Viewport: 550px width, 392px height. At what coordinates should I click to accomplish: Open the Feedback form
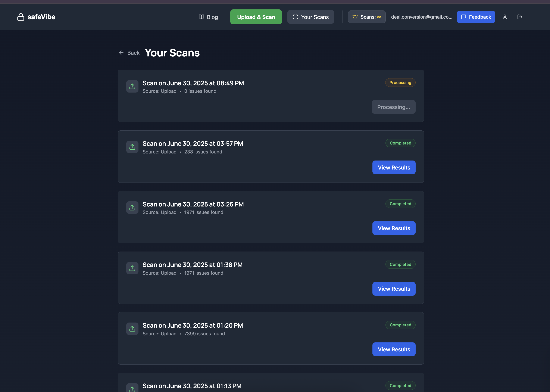(x=476, y=17)
